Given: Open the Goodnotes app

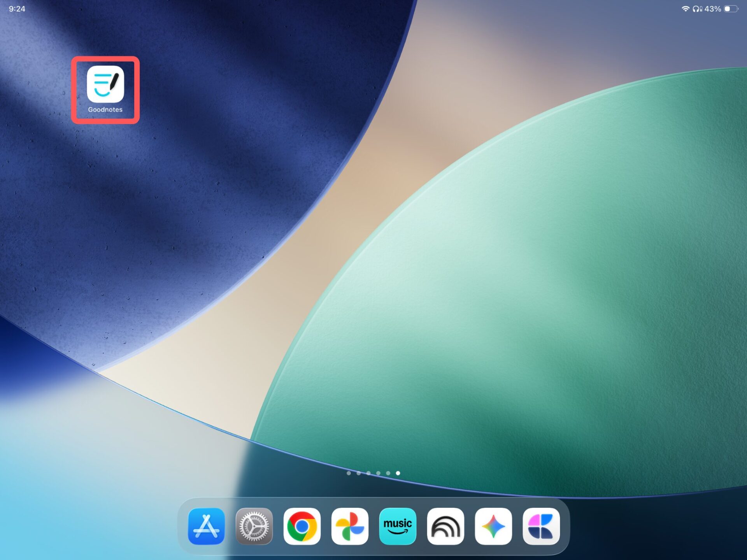Looking at the screenshot, I should coord(105,84).
